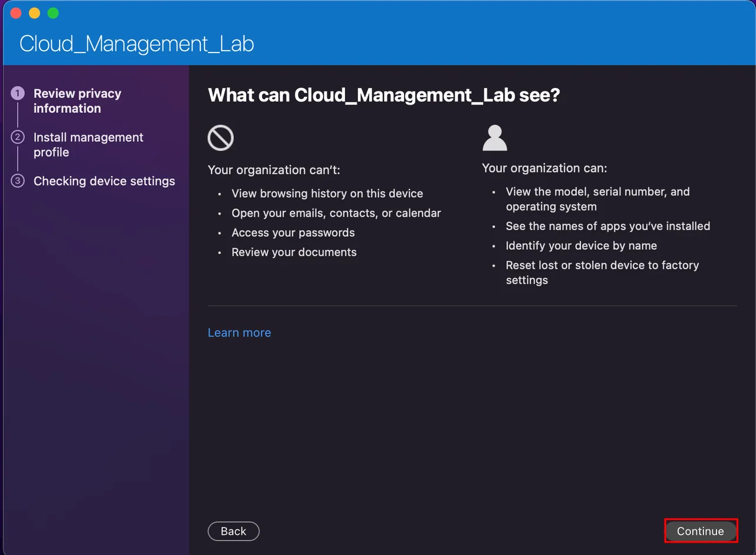Screen dimensions: 756x555
Task: Click the prohibited circle-slash icon
Action: click(221, 138)
